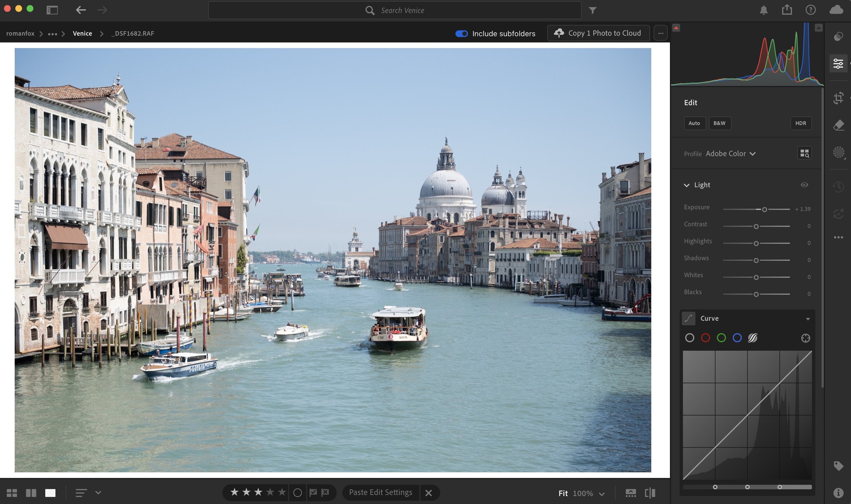Viewport: 851px width, 504px height.
Task: Open the Crop and Rotate tool
Action: click(x=838, y=98)
